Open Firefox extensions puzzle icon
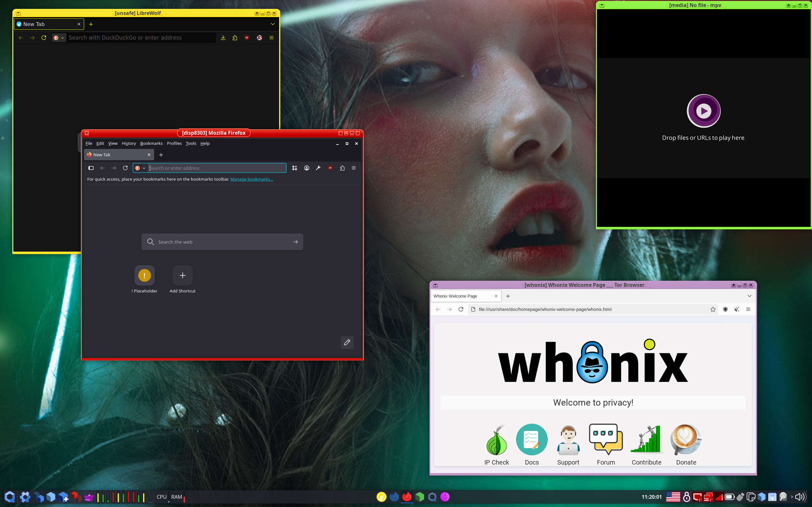 click(x=342, y=168)
